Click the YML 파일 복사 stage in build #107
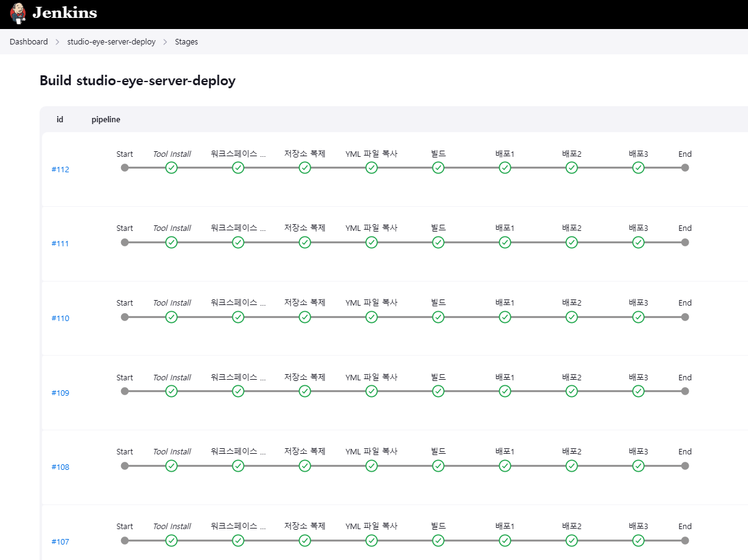 tap(372, 541)
